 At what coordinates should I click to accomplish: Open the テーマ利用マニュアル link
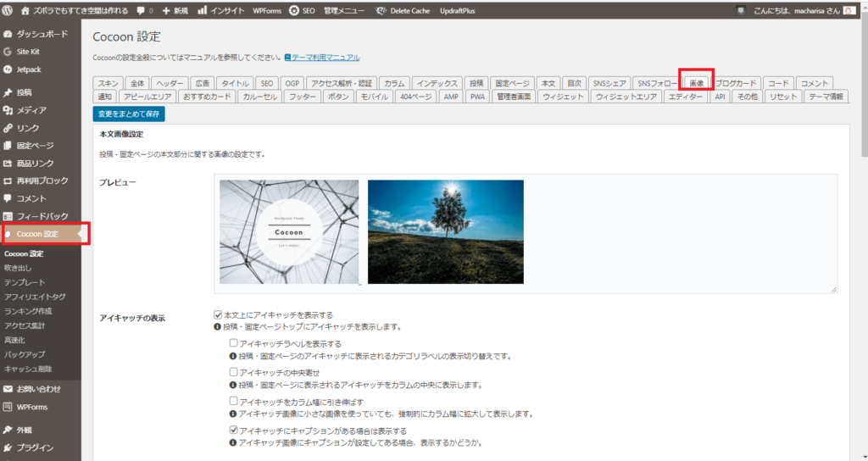pos(325,57)
